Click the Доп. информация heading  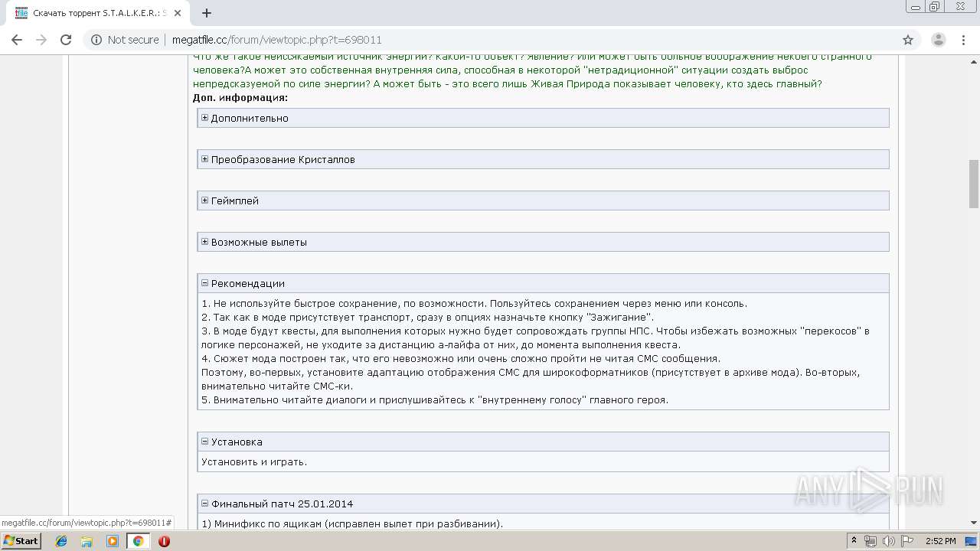240,97
